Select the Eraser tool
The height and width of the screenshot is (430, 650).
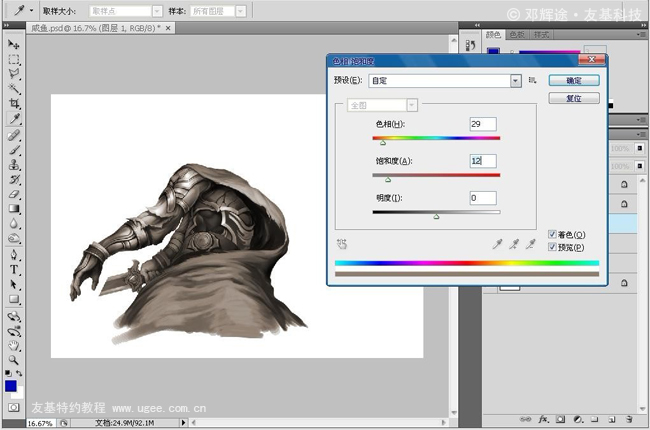coord(14,194)
